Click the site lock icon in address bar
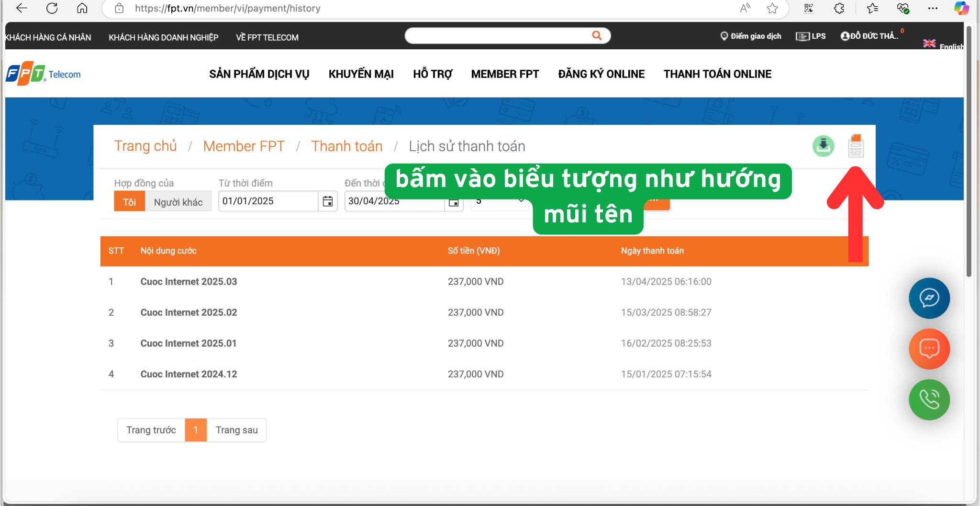The width and height of the screenshot is (980, 506). point(119,8)
